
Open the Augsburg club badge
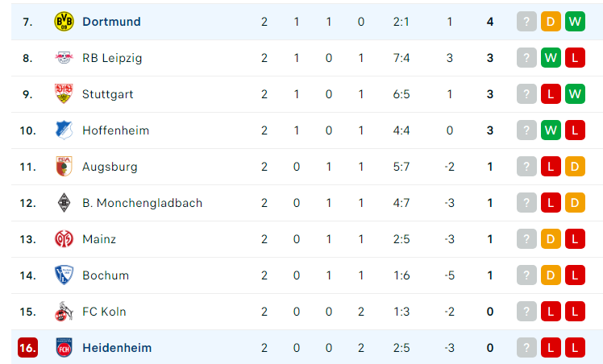pyautogui.click(x=64, y=166)
